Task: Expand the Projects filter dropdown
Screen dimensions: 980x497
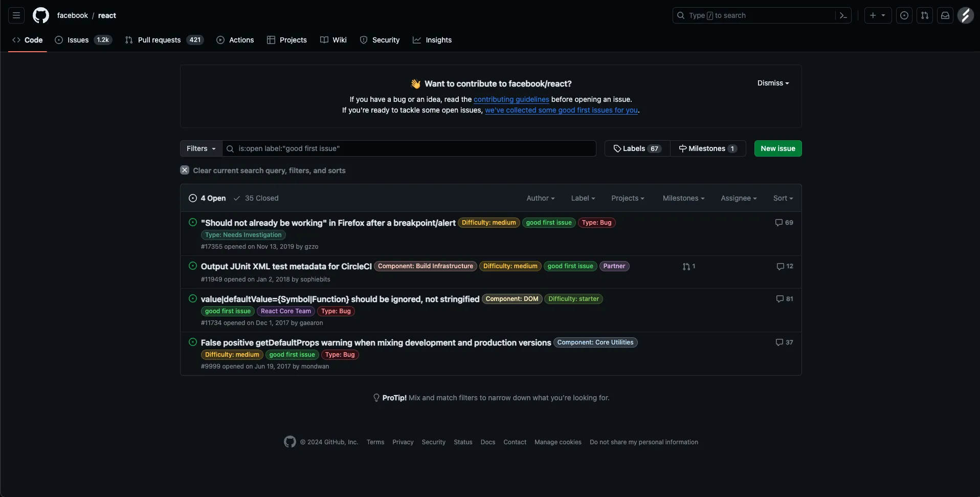Action: (x=628, y=198)
